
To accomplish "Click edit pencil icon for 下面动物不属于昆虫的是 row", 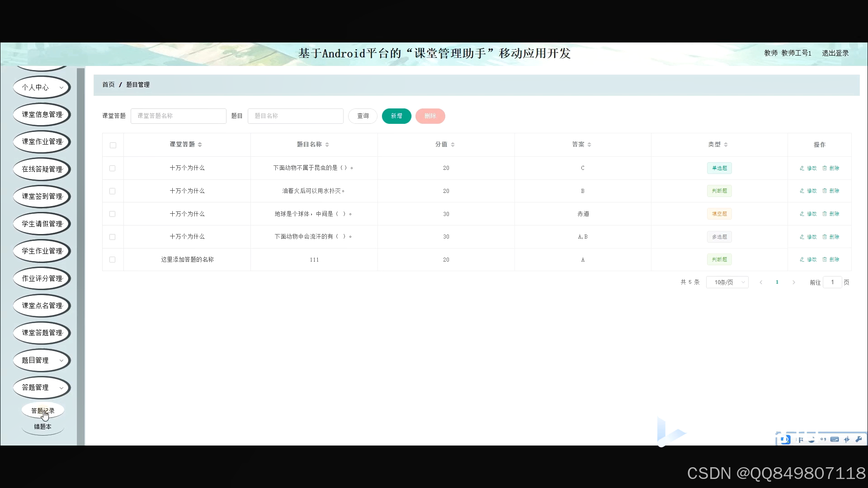I will pos(802,168).
